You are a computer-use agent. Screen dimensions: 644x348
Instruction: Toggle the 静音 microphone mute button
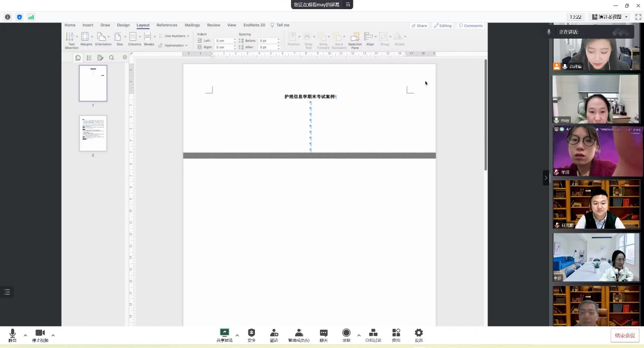point(12,333)
